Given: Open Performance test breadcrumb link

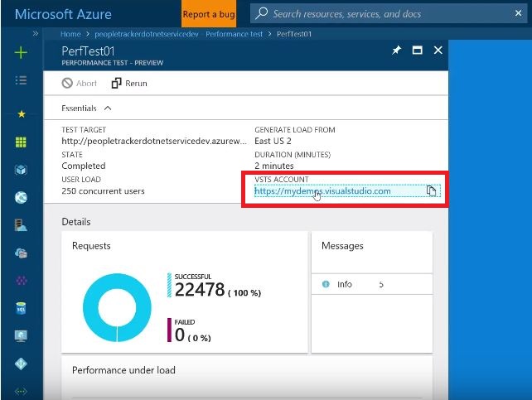Looking at the screenshot, I should pyautogui.click(x=235, y=34).
